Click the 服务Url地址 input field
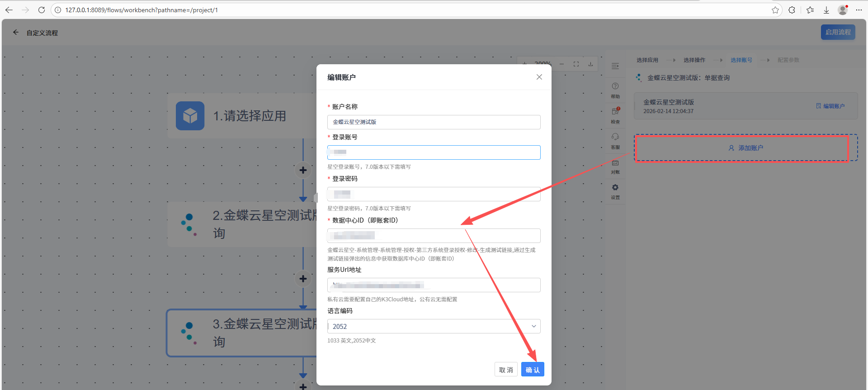 [x=434, y=285]
